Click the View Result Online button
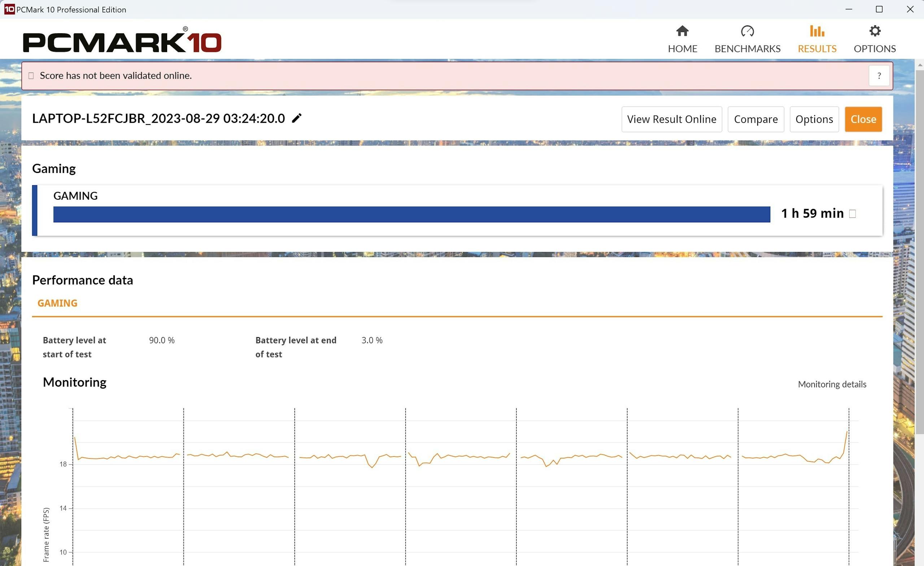This screenshot has height=566, width=924. (x=671, y=119)
